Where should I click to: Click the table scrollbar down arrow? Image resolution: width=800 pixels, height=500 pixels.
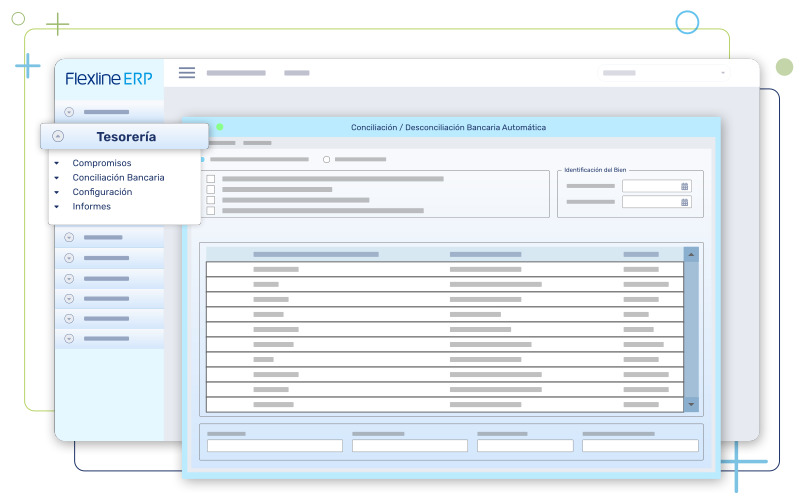click(x=691, y=404)
